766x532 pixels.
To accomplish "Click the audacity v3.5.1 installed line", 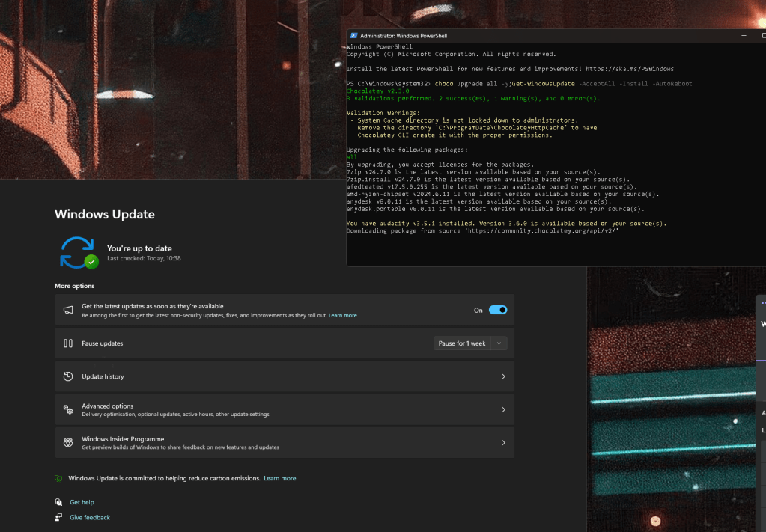I will (x=507, y=224).
